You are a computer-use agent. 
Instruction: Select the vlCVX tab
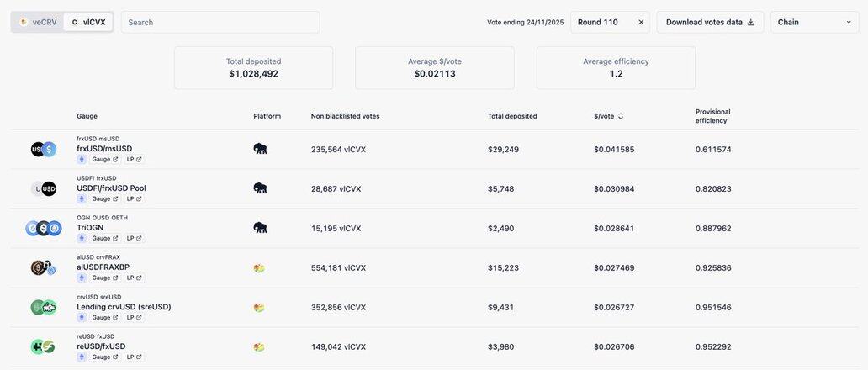(88, 22)
